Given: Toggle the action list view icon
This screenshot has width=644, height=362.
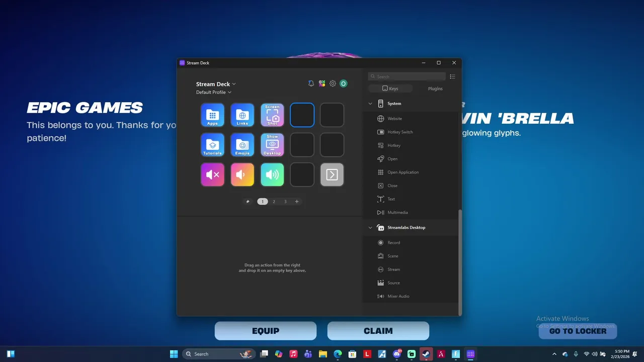Looking at the screenshot, I should [452, 76].
